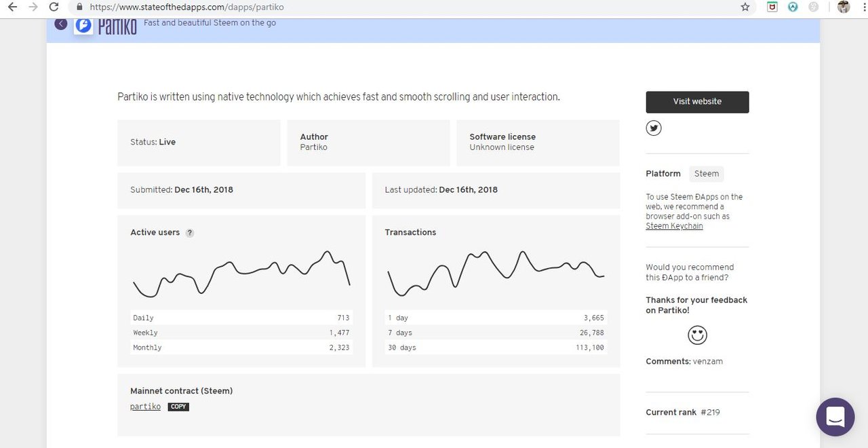Click the secure padlock icon in address bar
The width and height of the screenshot is (868, 448).
(80, 7)
